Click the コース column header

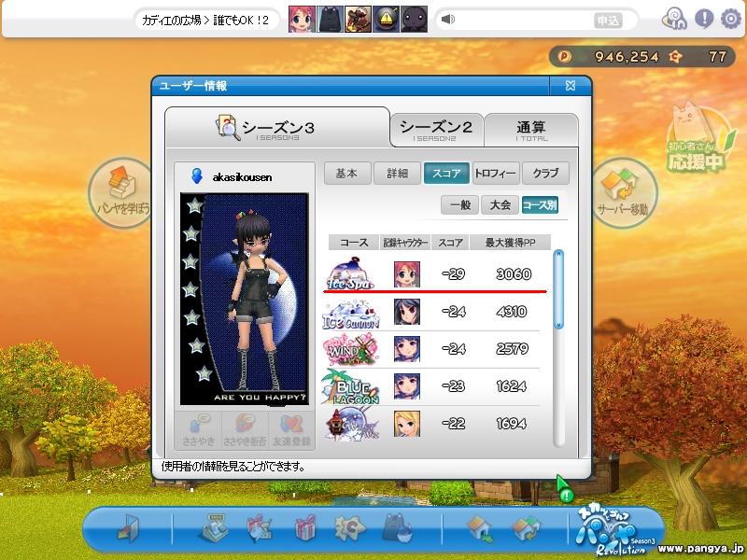point(354,243)
